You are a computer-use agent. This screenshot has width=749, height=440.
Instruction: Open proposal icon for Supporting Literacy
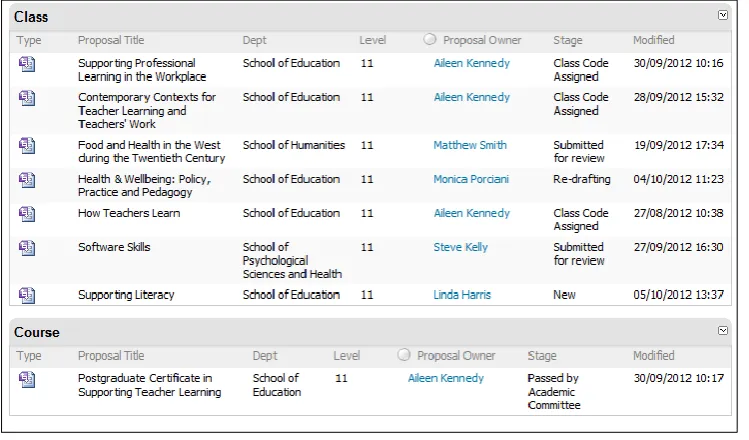(x=27, y=295)
